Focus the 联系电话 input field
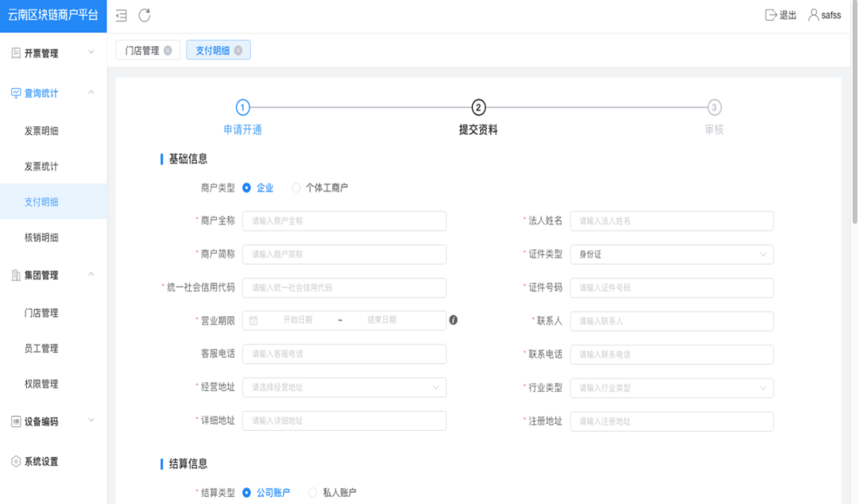Image resolution: width=858 pixels, height=504 pixels. pos(671,354)
